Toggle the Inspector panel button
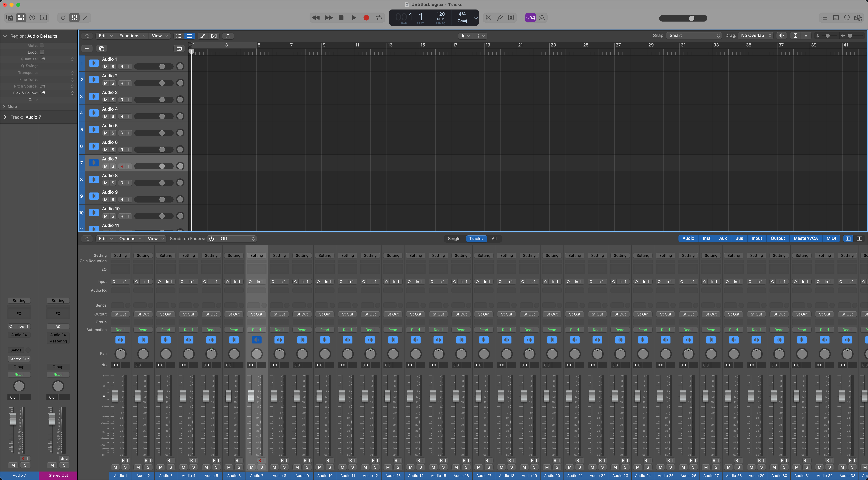This screenshot has height=480, width=868. (21, 17)
